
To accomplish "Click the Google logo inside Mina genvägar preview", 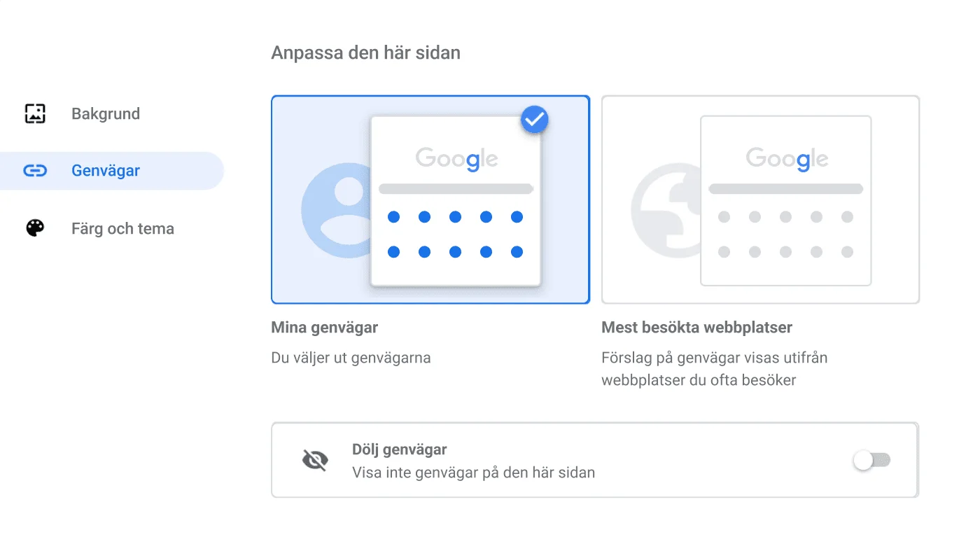I will pos(456,158).
